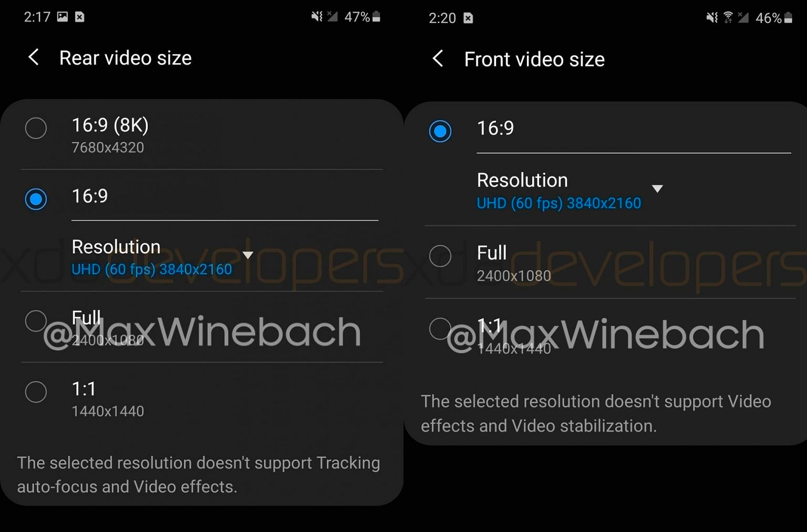Image resolution: width=807 pixels, height=532 pixels.
Task: Tap the Wi-Fi icon in right status bar
Action: click(728, 18)
